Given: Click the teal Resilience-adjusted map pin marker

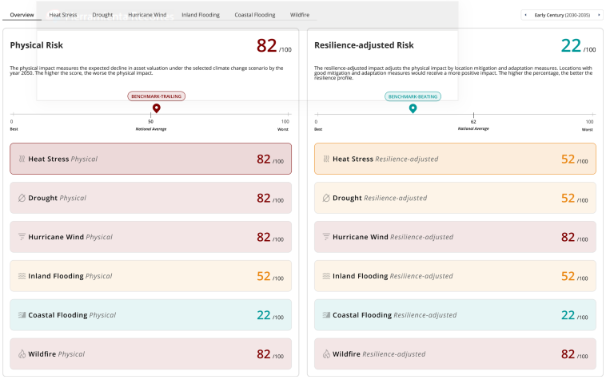Looking at the screenshot, I should (413, 109).
